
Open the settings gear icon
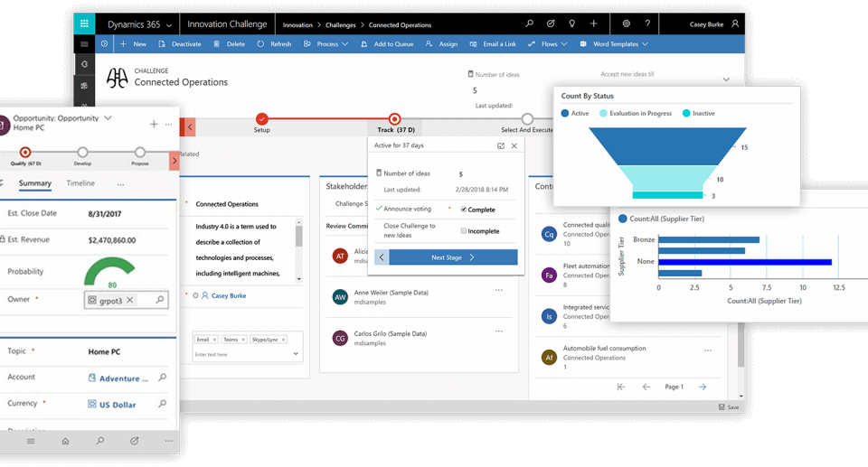(626, 24)
